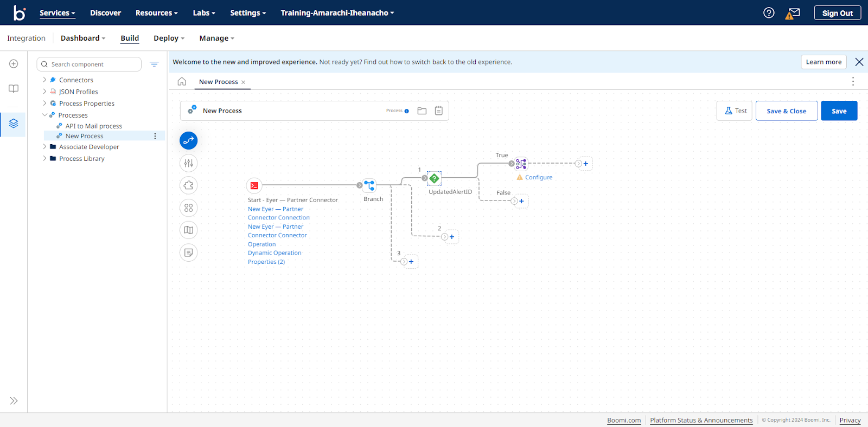Open the Privacy footer link
The image size is (868, 427).
(x=850, y=420)
